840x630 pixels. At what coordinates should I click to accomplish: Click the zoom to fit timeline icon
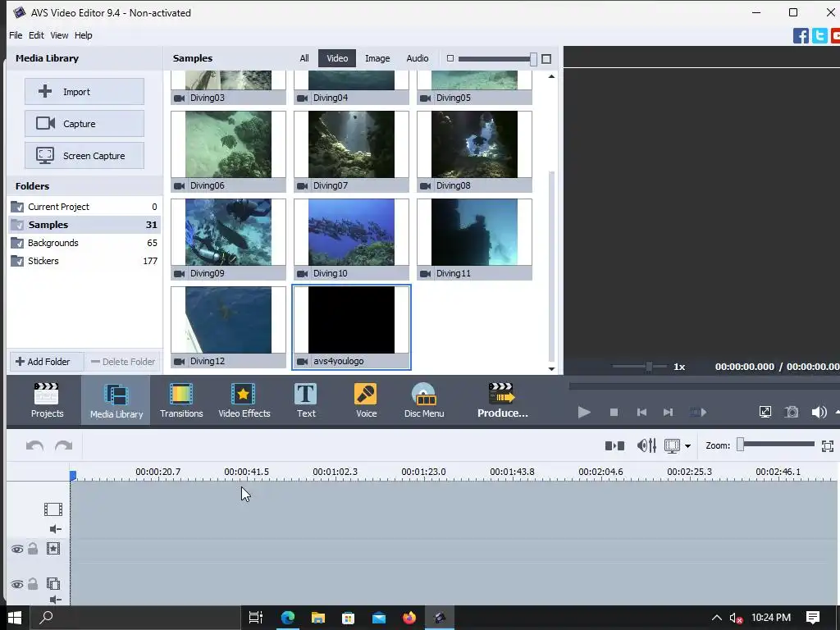click(x=828, y=445)
